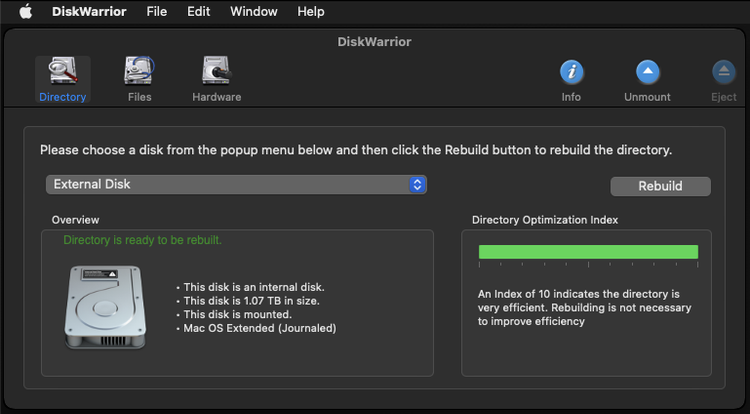Click 'Directory Optimization Index' heading

[x=545, y=220]
